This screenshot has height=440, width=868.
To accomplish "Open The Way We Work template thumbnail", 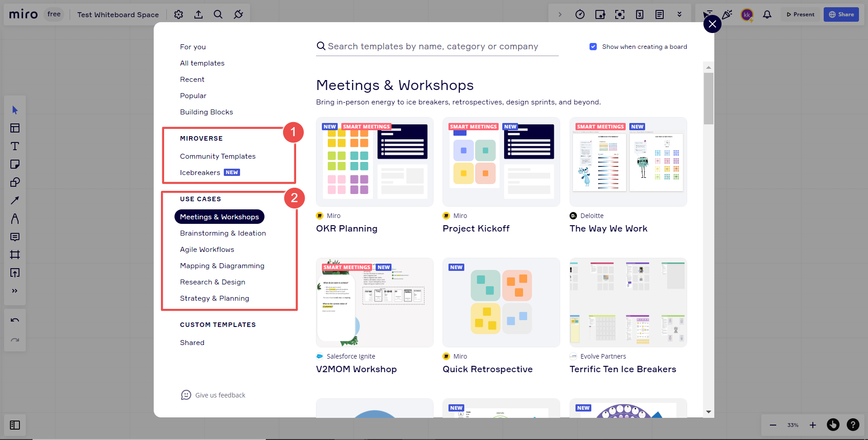I will click(x=628, y=162).
